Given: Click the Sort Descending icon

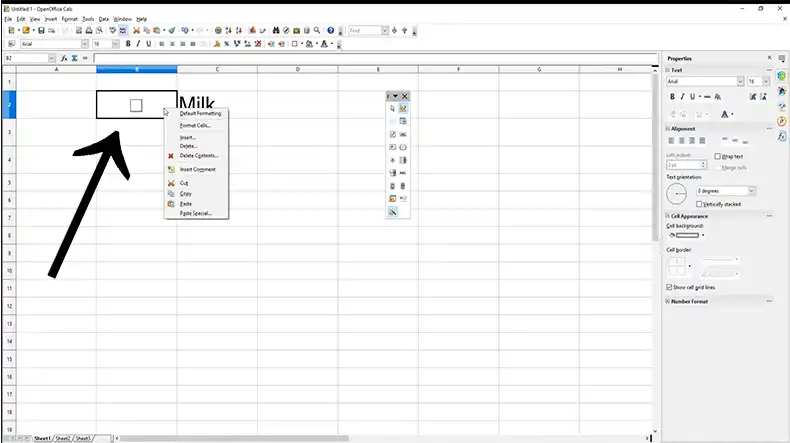Looking at the screenshot, I should [x=239, y=31].
